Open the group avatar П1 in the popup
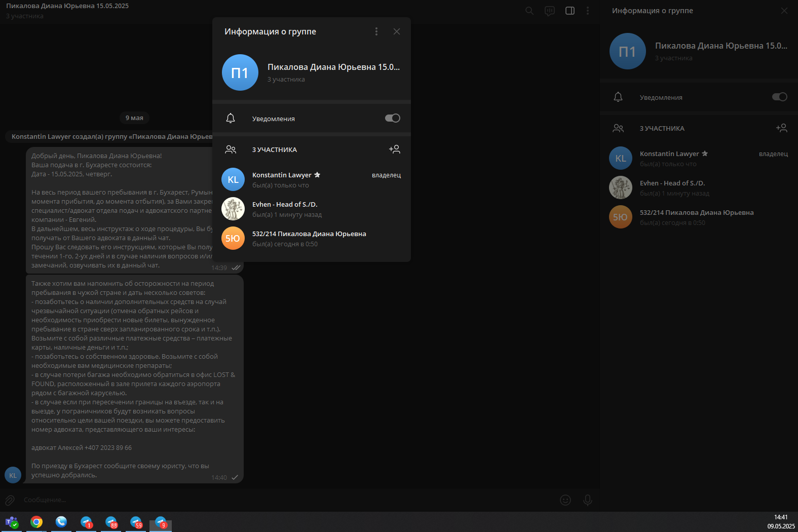798x532 pixels. tap(240, 72)
